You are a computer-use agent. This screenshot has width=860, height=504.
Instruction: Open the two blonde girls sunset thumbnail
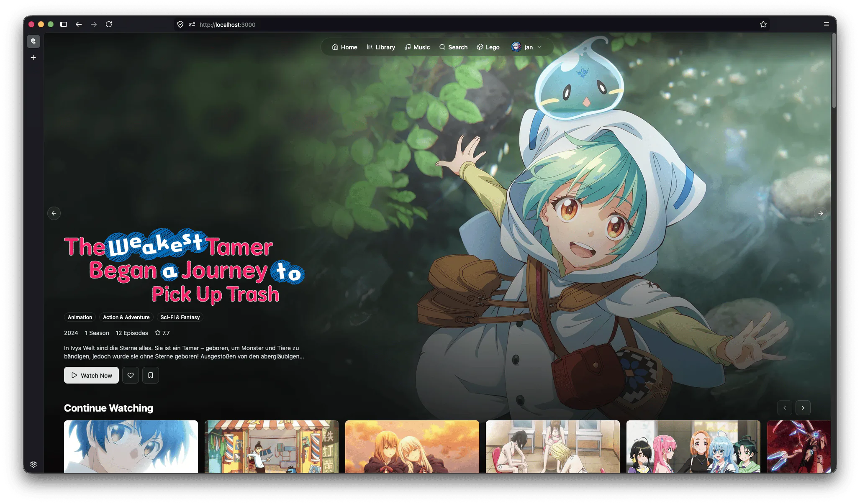click(412, 446)
